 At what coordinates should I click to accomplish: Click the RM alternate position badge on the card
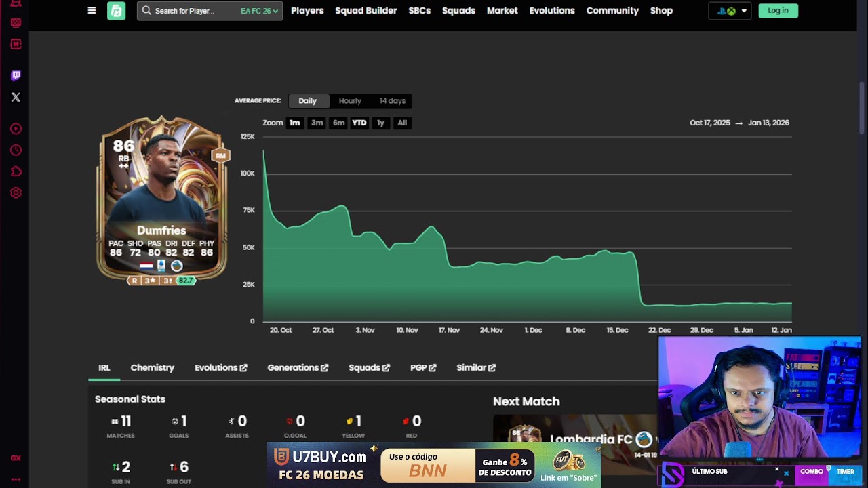220,156
